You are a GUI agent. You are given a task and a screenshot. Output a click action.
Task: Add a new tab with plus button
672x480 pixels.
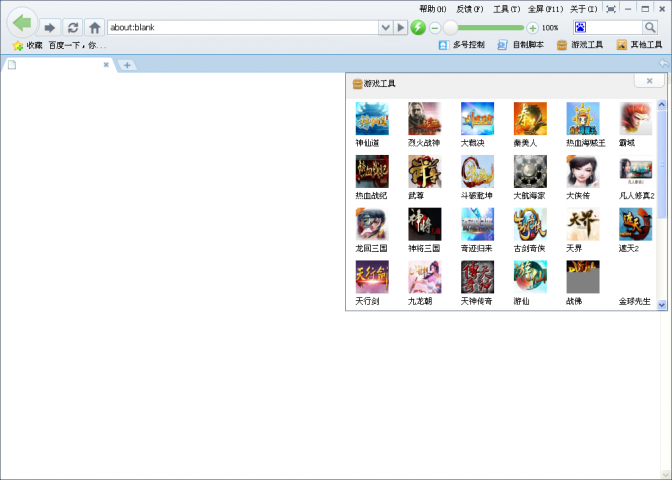click(127, 65)
